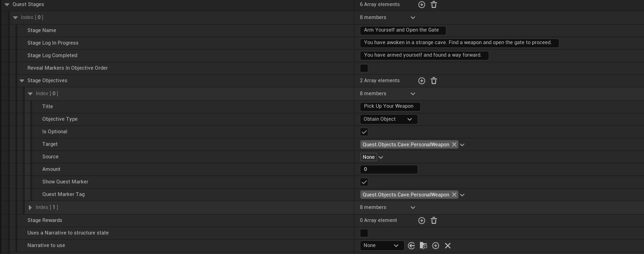
Task: Open the Target tag dropdown arrow
Action: click(x=462, y=145)
